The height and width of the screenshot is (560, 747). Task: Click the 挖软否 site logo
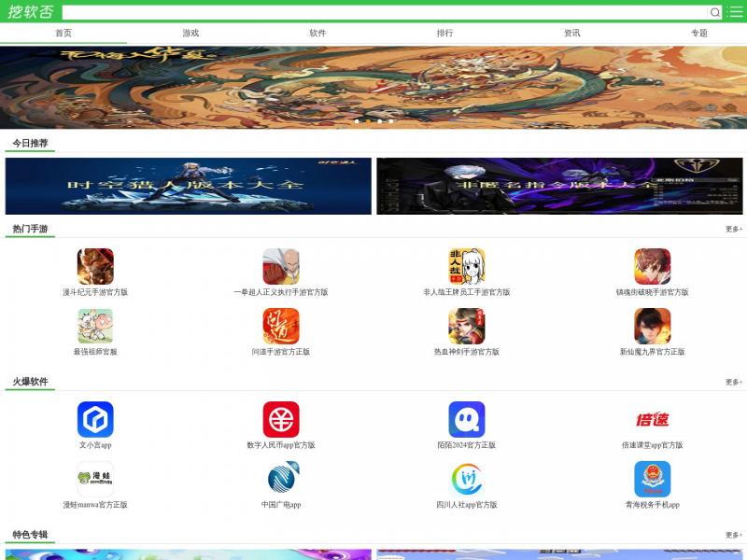point(31,12)
